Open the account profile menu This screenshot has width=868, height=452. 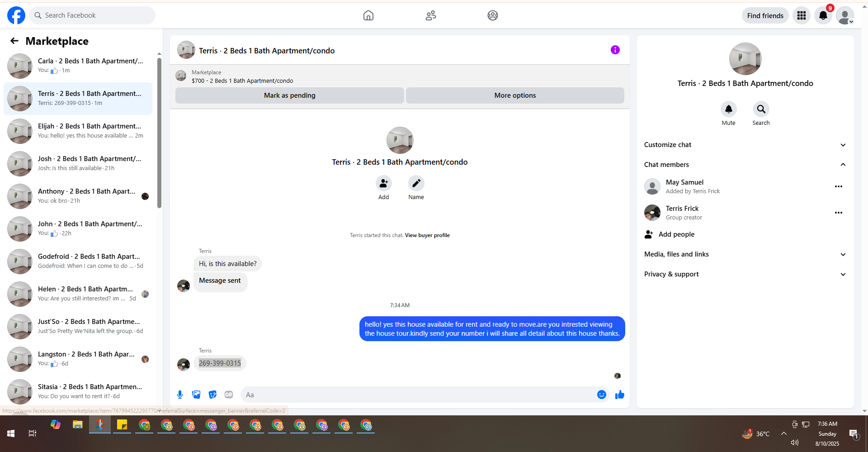(845, 15)
